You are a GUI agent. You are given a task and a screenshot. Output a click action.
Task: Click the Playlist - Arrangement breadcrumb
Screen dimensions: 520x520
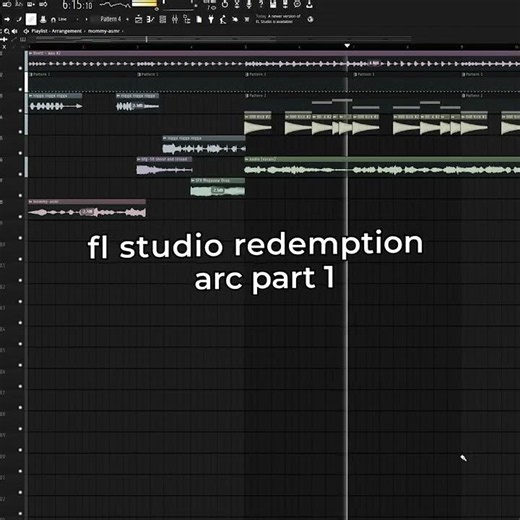56,31
